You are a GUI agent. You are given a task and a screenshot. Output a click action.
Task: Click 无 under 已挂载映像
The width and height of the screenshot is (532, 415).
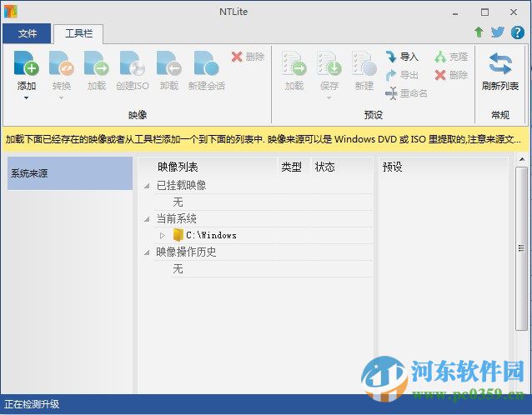point(178,202)
